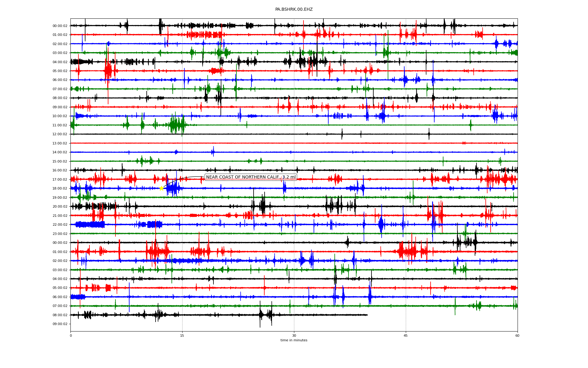The image size is (588, 368).
Task: Click the 22:00:02 row label
Action: pos(60,224)
